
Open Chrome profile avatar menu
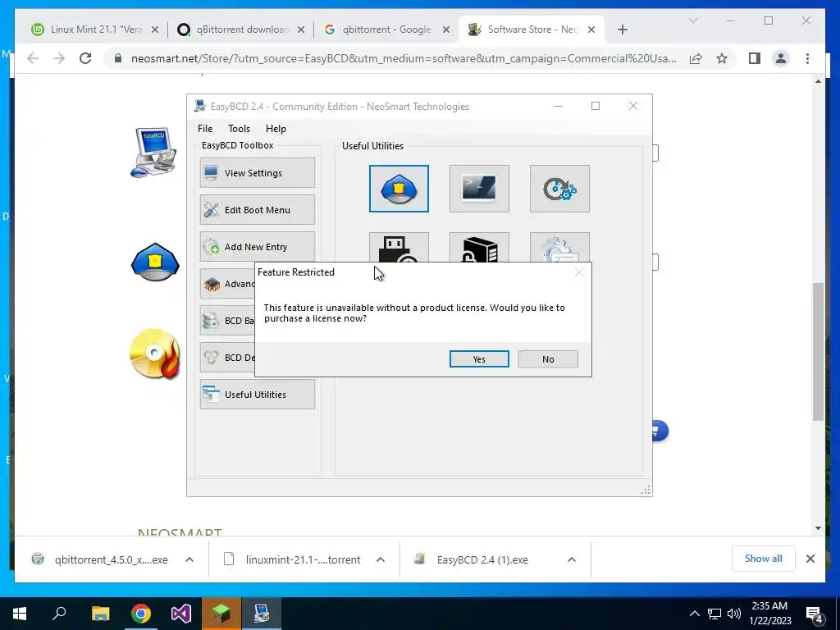coord(781,58)
